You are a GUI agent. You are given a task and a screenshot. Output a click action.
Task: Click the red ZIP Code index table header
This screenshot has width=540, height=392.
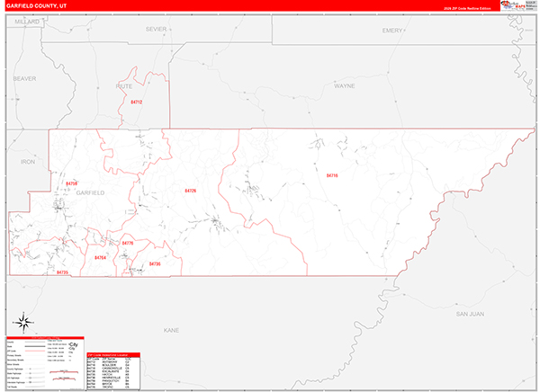point(113,355)
